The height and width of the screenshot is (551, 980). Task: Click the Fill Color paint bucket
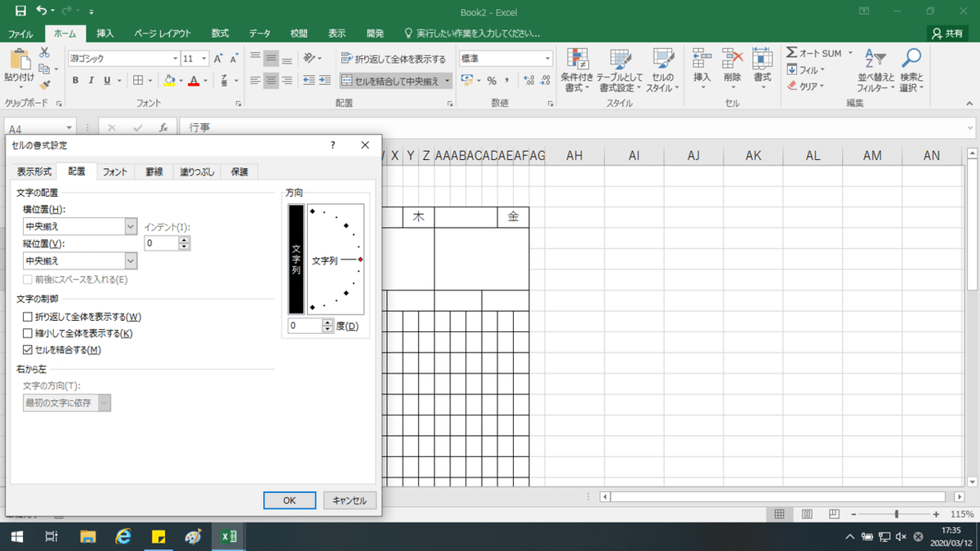(169, 80)
